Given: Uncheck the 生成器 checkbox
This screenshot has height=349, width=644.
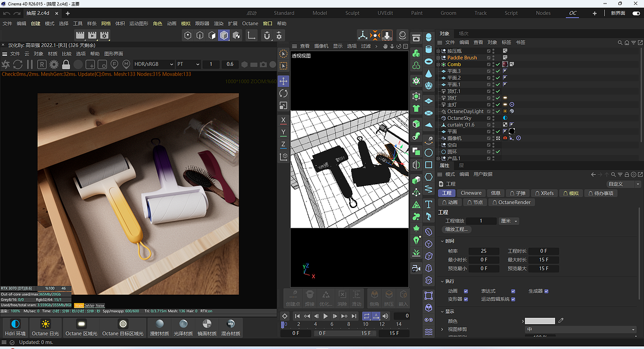Looking at the screenshot, I should click(x=546, y=291).
